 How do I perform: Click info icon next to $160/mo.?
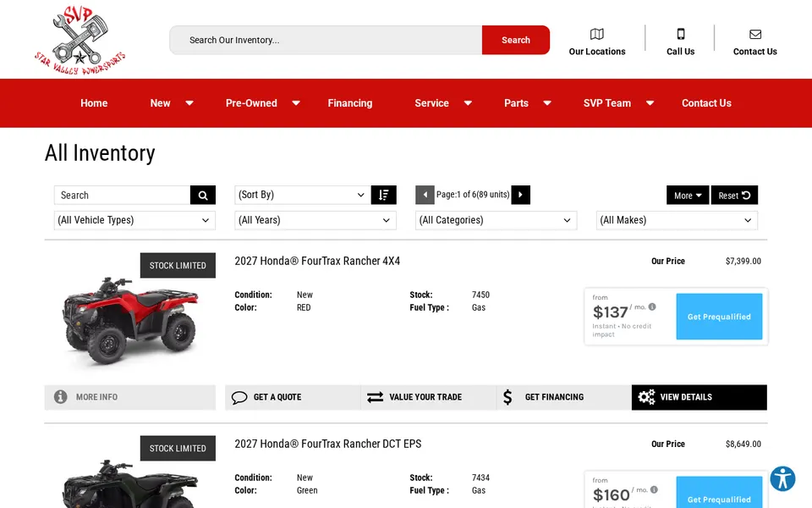coord(654,490)
